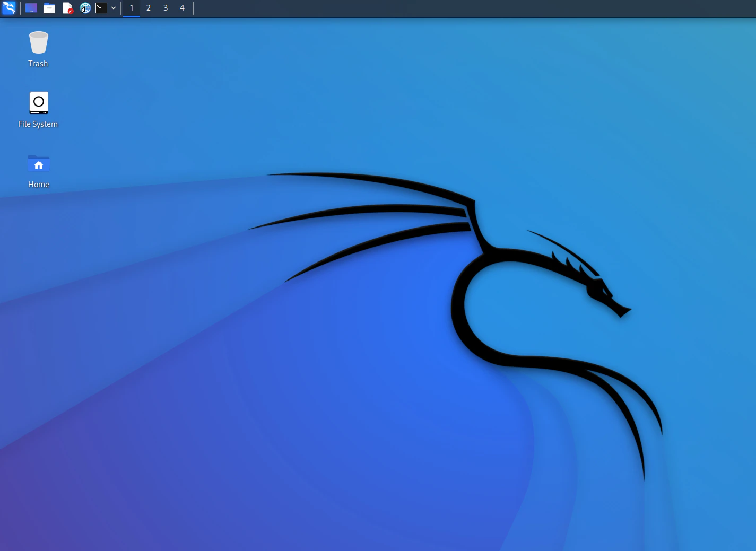Switch to workspace 1
Viewport: 756px width, 551px height.
pos(132,8)
